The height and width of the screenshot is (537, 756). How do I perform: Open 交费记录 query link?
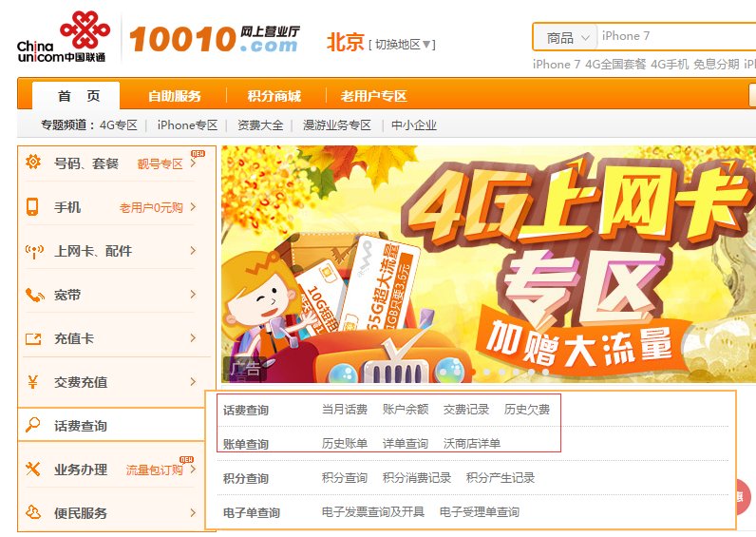pyautogui.click(x=466, y=410)
